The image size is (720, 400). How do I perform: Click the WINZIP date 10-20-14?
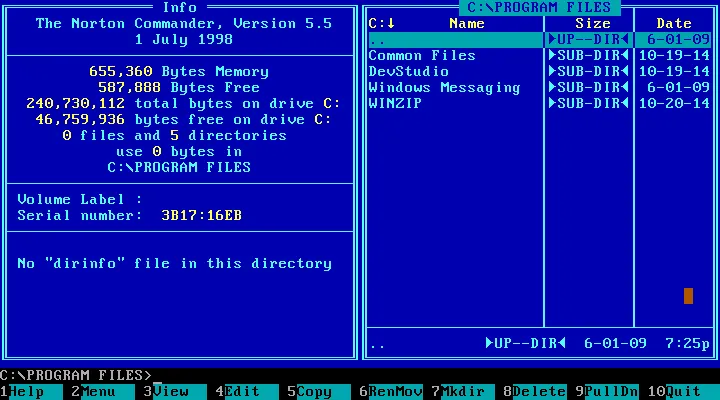(674, 103)
